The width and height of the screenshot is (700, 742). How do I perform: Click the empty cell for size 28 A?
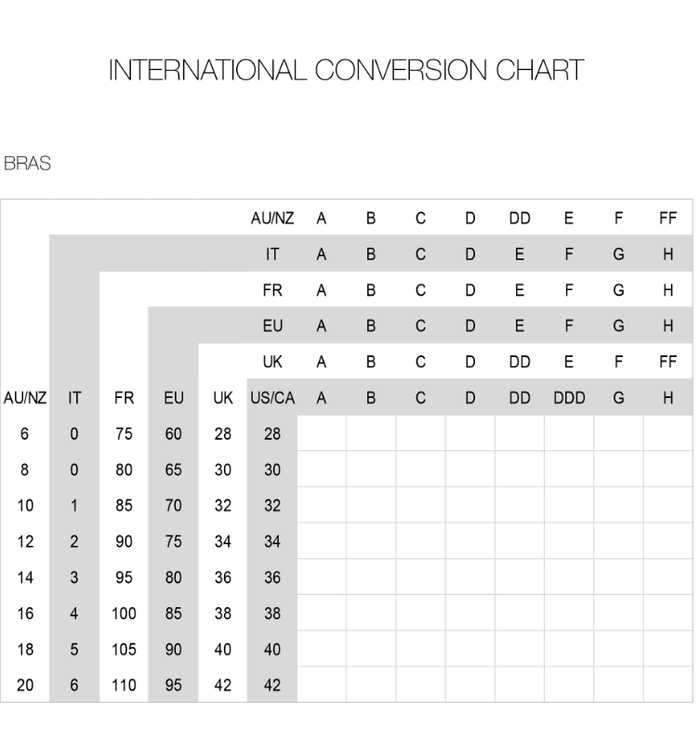click(x=322, y=433)
